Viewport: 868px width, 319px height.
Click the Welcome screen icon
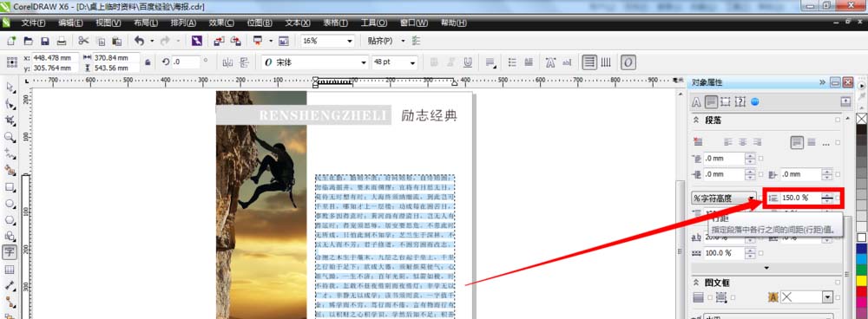(284, 42)
